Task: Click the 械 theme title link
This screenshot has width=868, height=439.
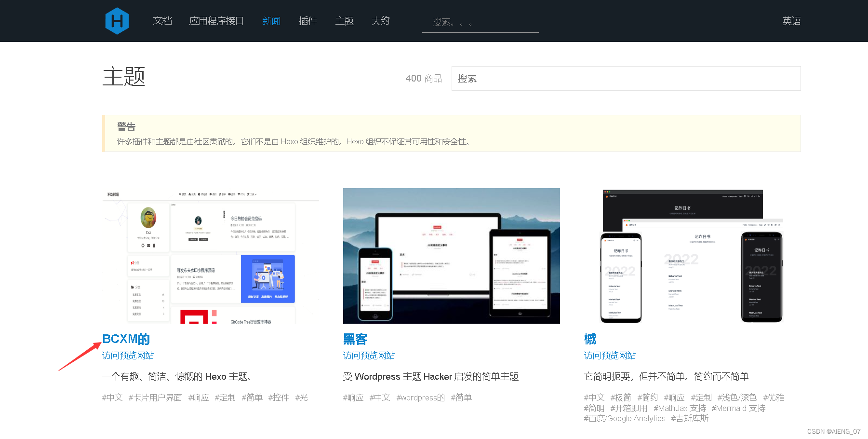Action: 590,339
